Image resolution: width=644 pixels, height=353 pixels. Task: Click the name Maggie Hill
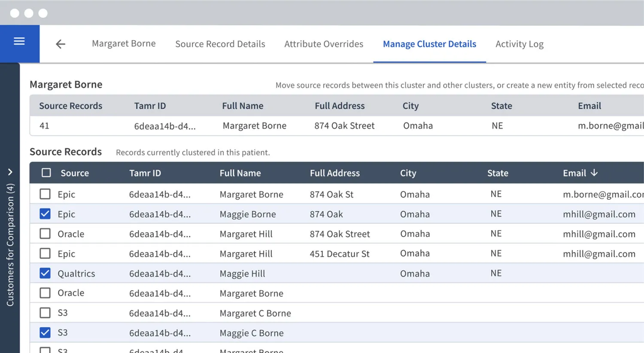click(242, 274)
